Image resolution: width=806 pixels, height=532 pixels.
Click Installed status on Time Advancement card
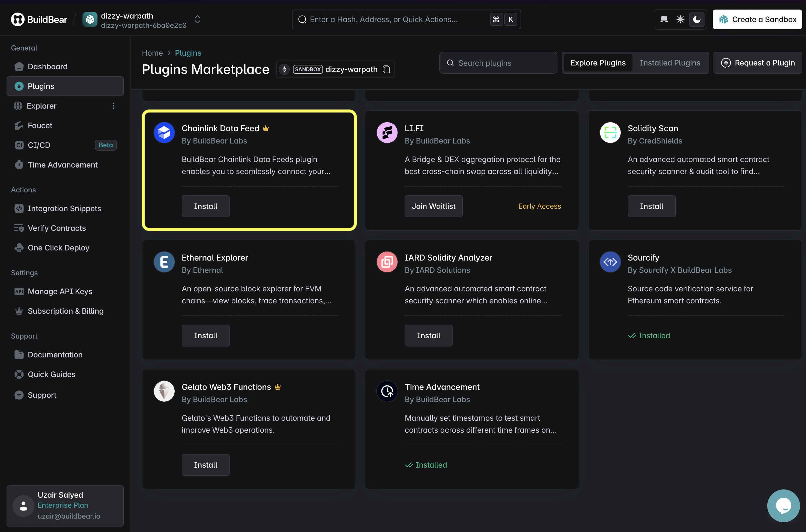(426, 465)
